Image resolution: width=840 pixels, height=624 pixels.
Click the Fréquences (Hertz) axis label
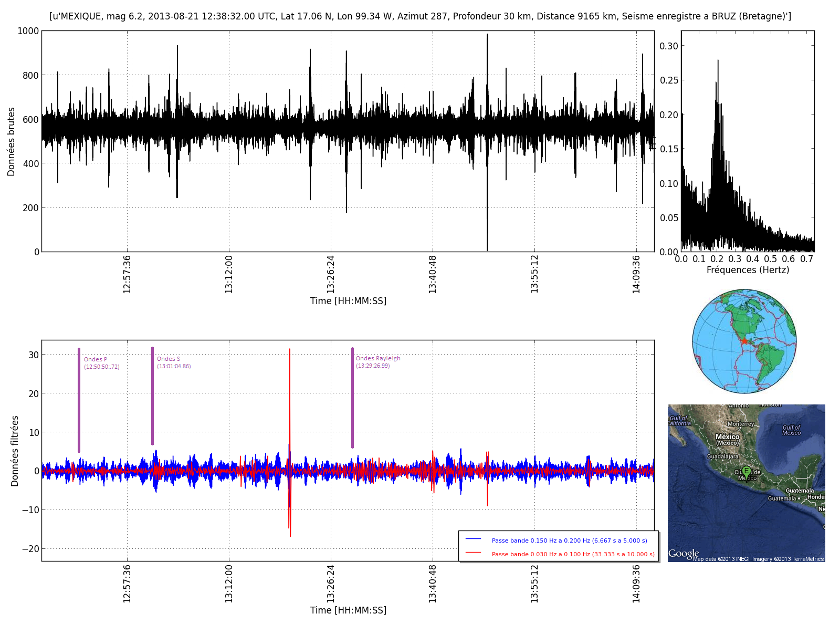point(748,270)
